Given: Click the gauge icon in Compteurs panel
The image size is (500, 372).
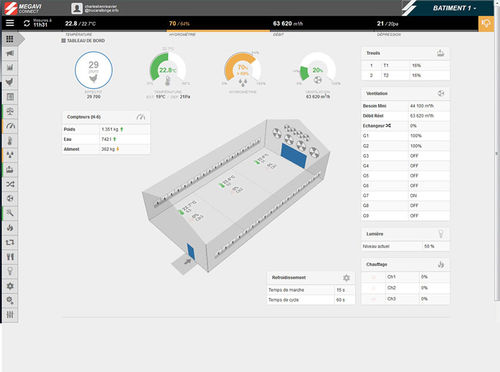Looking at the screenshot, I should pos(141,117).
